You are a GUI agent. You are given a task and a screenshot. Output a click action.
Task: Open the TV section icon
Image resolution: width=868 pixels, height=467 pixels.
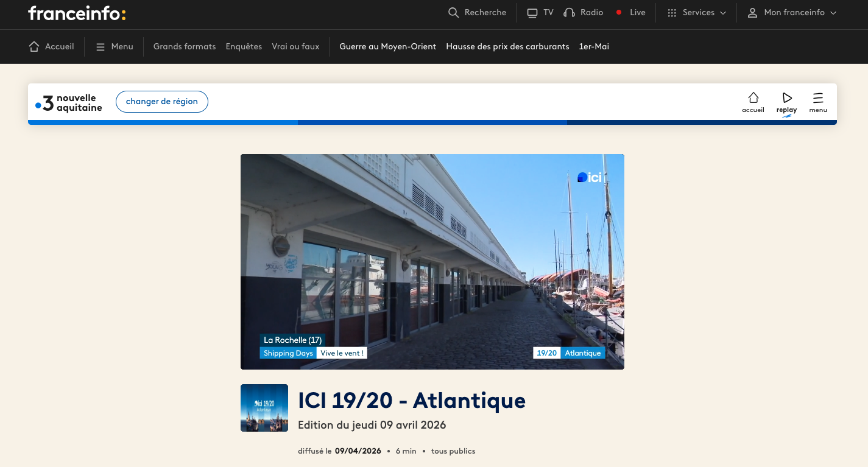click(x=532, y=13)
